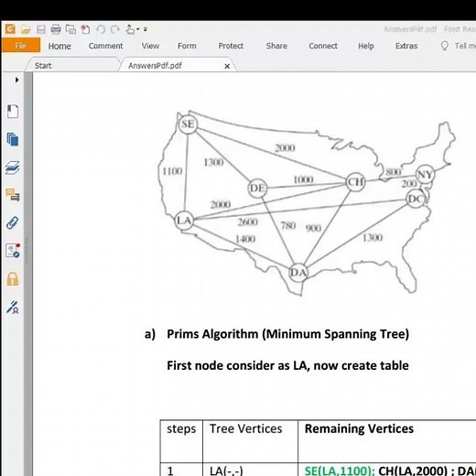This screenshot has width=476, height=476.
Task: Click the NY node in the graph
Action: coord(426,174)
